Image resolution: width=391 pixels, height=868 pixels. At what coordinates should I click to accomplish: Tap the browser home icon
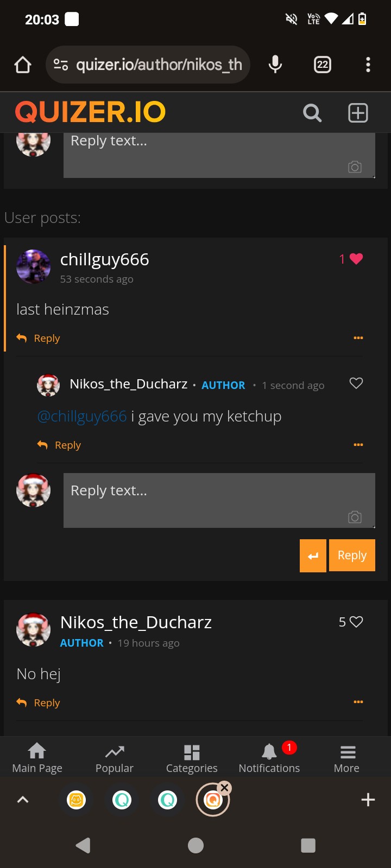(23, 65)
